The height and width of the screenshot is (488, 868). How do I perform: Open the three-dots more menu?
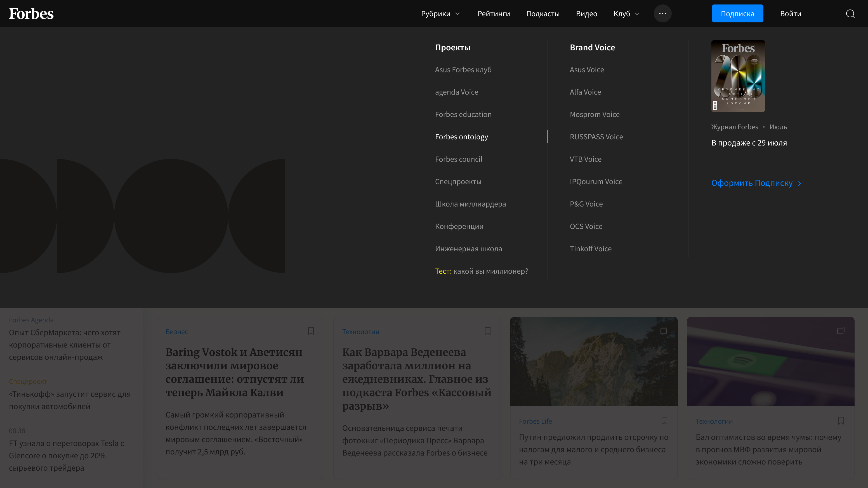(x=662, y=14)
